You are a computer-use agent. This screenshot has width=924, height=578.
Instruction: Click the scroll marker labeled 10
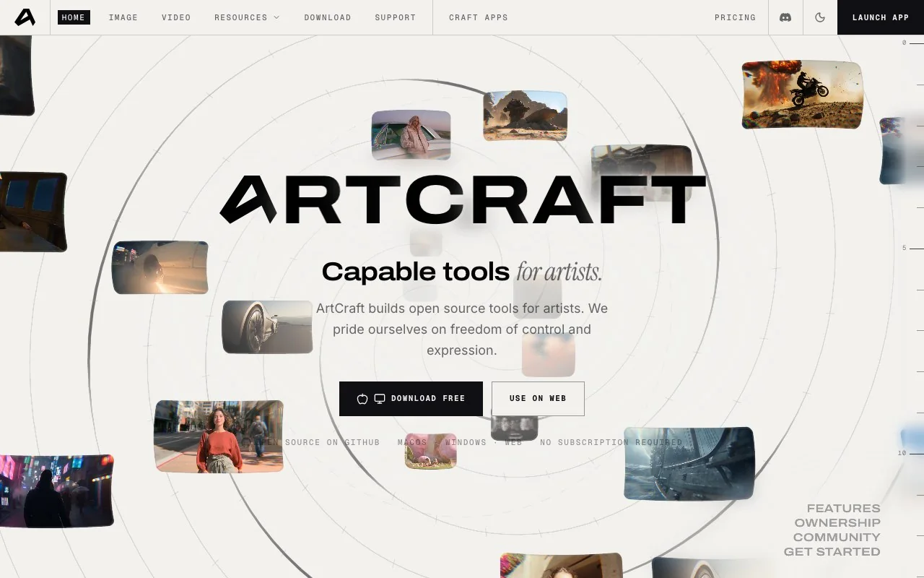coord(902,453)
